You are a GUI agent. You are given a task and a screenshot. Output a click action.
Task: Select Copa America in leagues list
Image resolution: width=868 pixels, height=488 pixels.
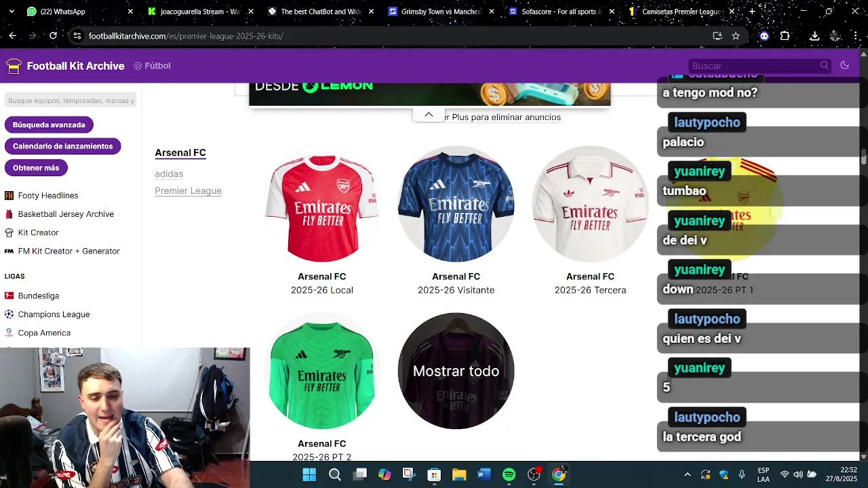point(44,333)
